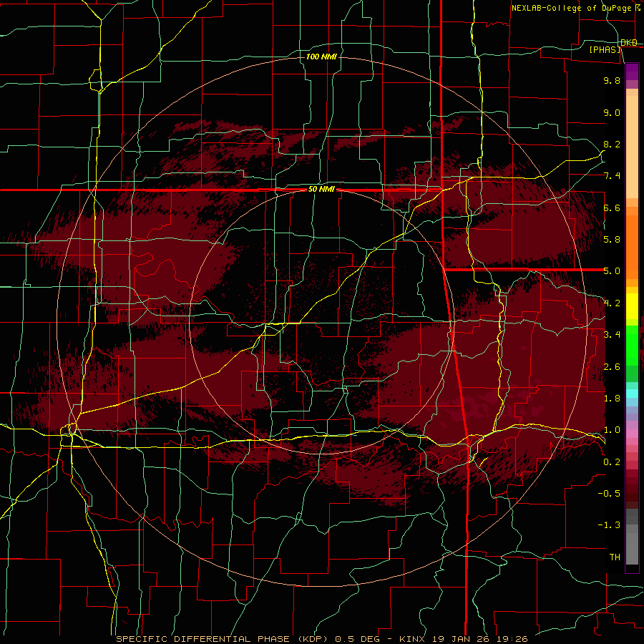The image size is (644, 644).
Task: Click the 0.2 legend scale value
Action: coord(612,462)
